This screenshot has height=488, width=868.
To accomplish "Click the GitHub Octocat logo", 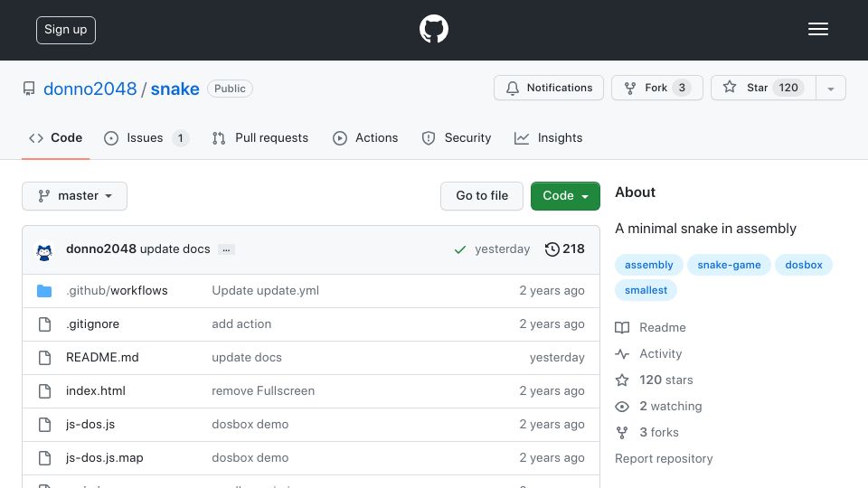I will pos(433,29).
